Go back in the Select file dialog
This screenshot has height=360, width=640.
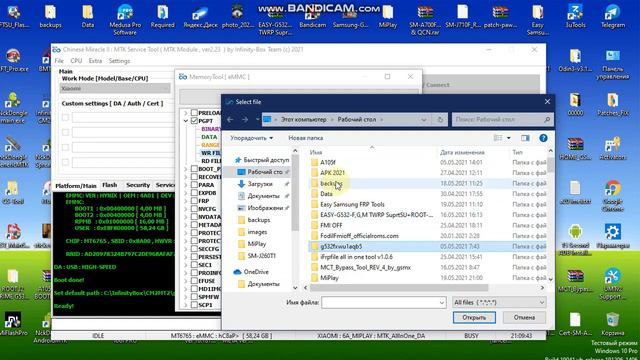(230, 120)
